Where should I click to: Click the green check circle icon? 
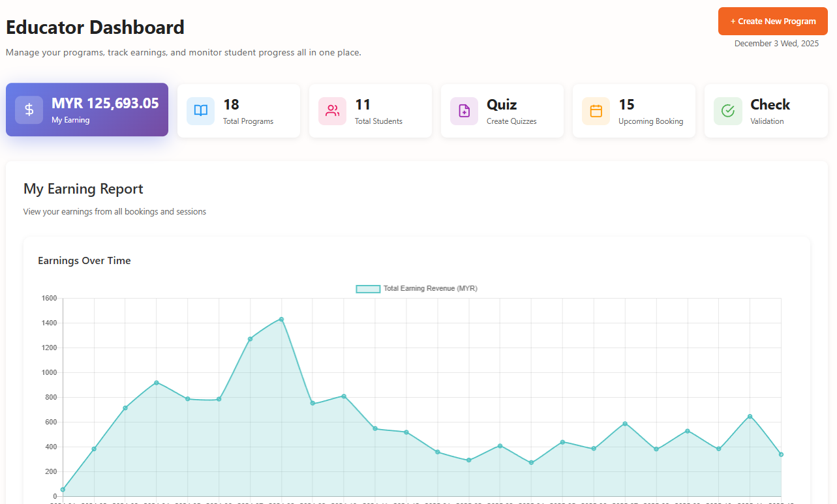point(727,111)
